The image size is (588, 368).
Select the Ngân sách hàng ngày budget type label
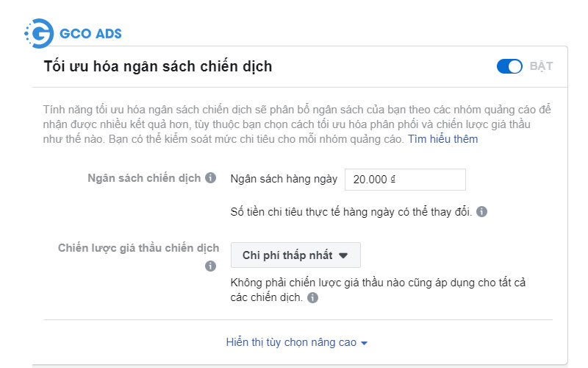(x=284, y=179)
